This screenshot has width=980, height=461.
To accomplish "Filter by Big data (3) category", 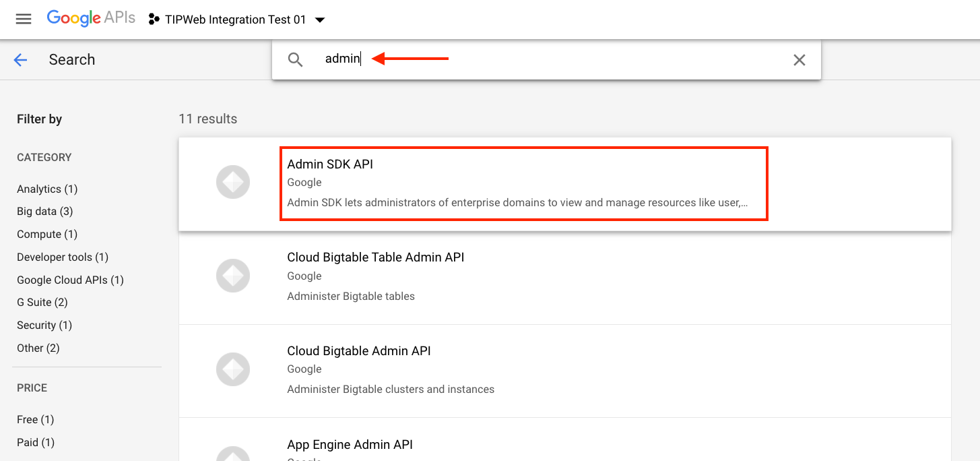I will point(44,211).
